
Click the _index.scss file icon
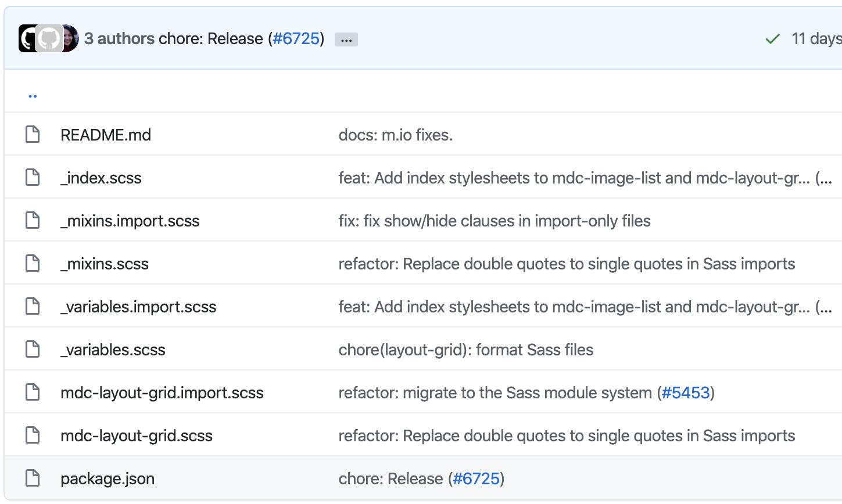[x=33, y=177]
